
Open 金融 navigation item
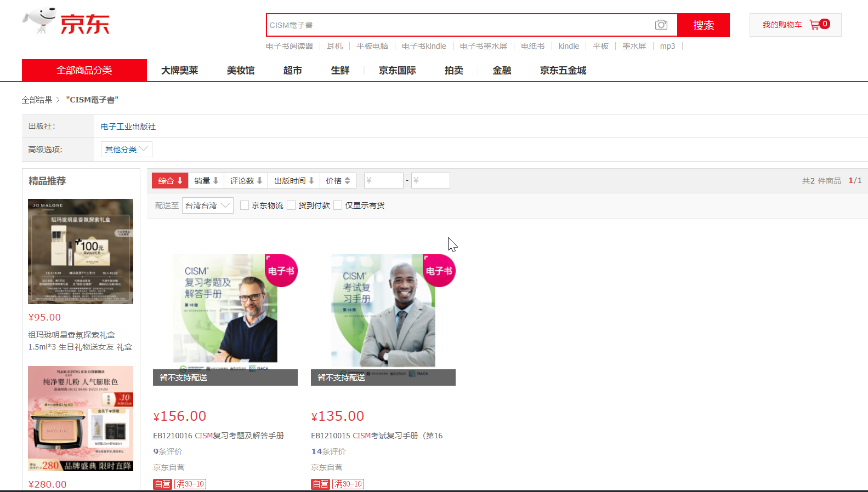(502, 70)
